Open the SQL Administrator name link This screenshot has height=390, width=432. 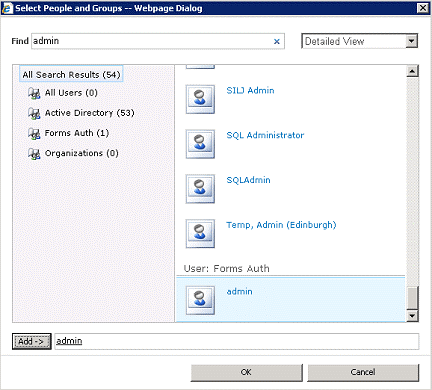pos(265,135)
